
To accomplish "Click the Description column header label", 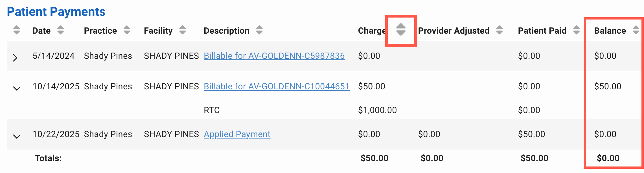I will (226, 31).
